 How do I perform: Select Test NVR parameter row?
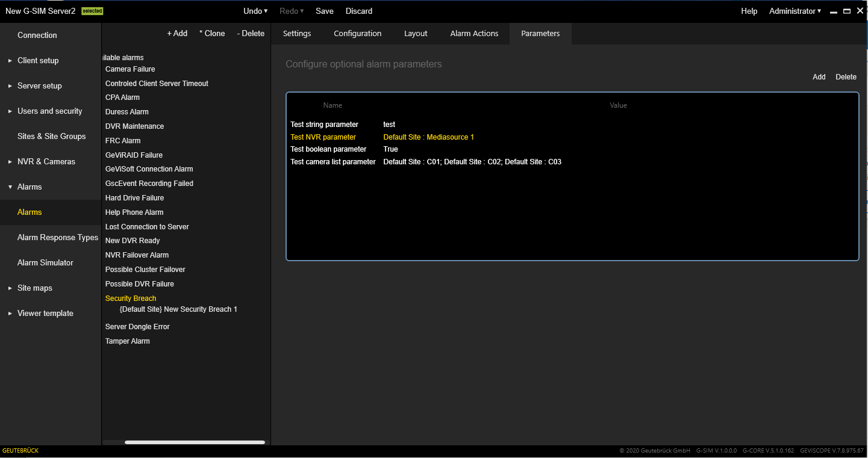[572, 137]
